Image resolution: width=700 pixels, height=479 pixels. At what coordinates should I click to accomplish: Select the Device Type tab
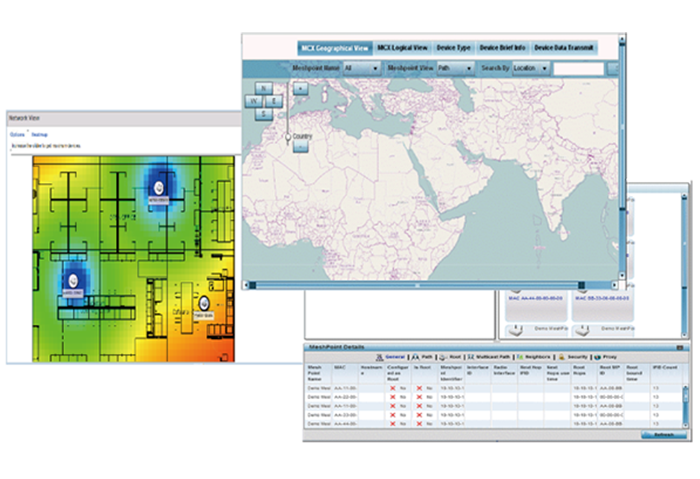click(x=453, y=48)
